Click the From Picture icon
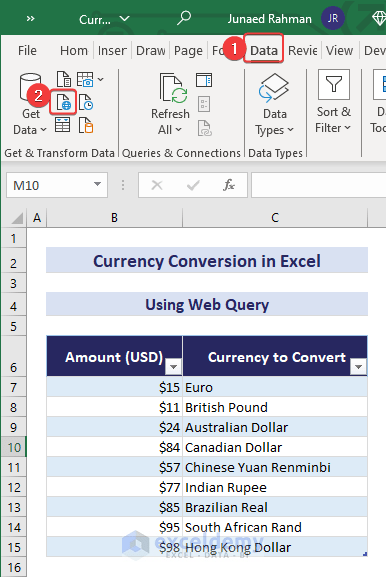This screenshot has width=386, height=577. click(85, 79)
